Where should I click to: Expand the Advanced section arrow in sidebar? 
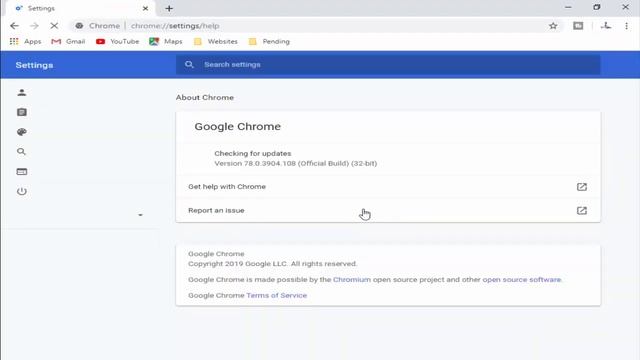pos(140,215)
